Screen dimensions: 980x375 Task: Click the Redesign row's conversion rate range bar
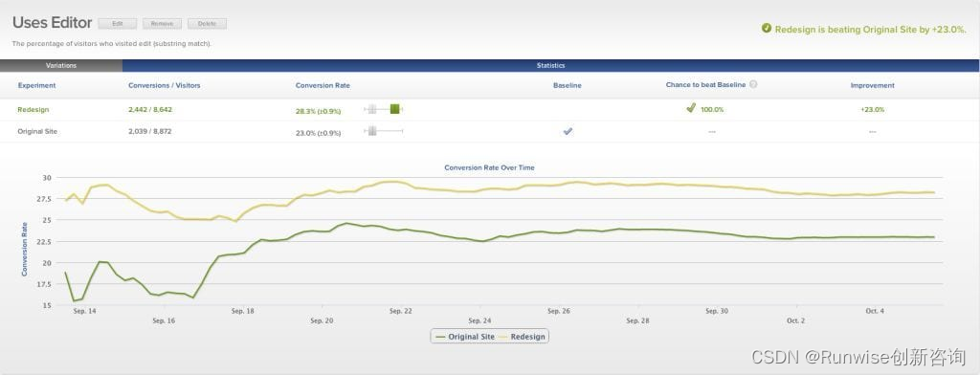coord(383,109)
